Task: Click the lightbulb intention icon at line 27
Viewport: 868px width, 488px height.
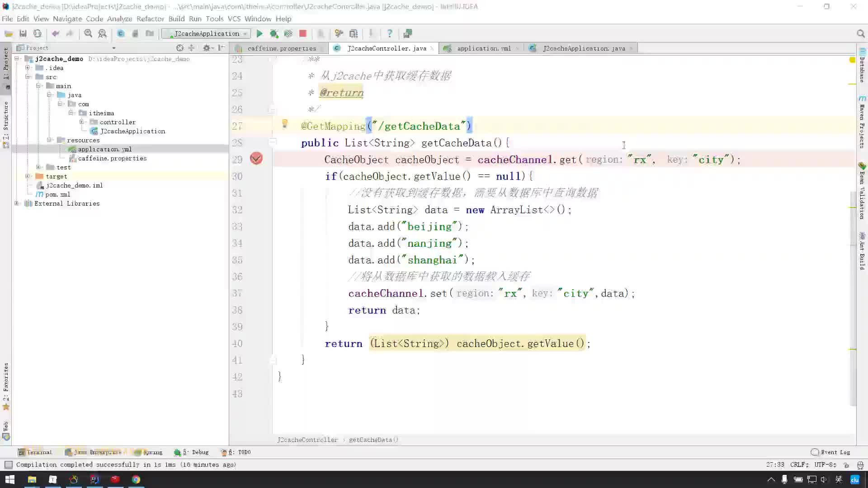Action: pos(284,123)
